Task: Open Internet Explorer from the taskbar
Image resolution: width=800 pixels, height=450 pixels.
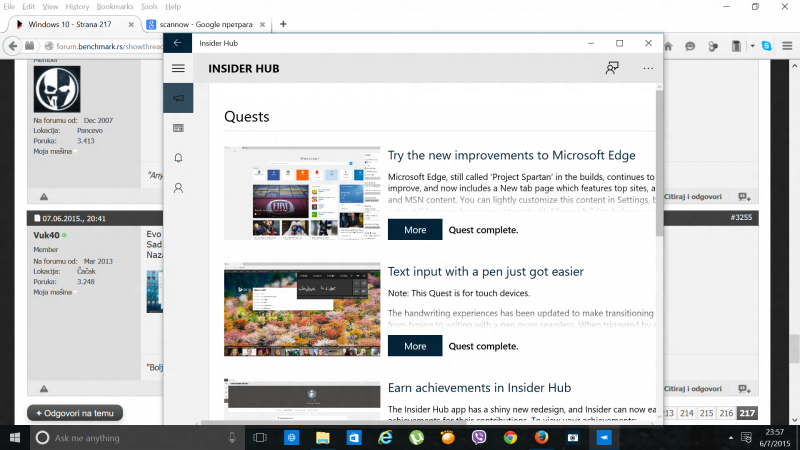Action: click(385, 438)
